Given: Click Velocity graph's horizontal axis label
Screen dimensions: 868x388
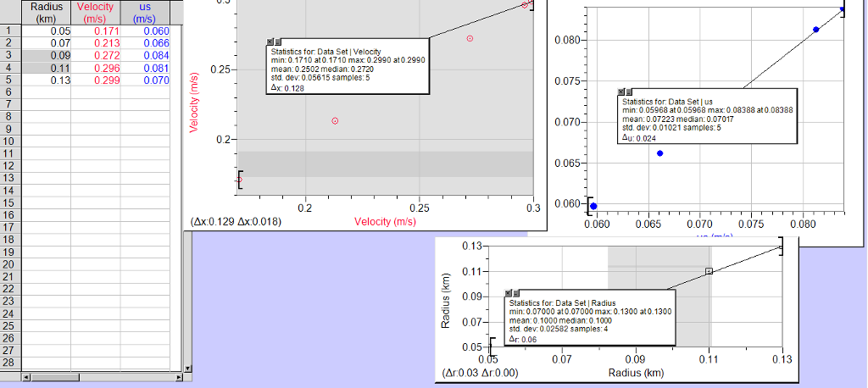Looking at the screenshot, I should click(386, 221).
